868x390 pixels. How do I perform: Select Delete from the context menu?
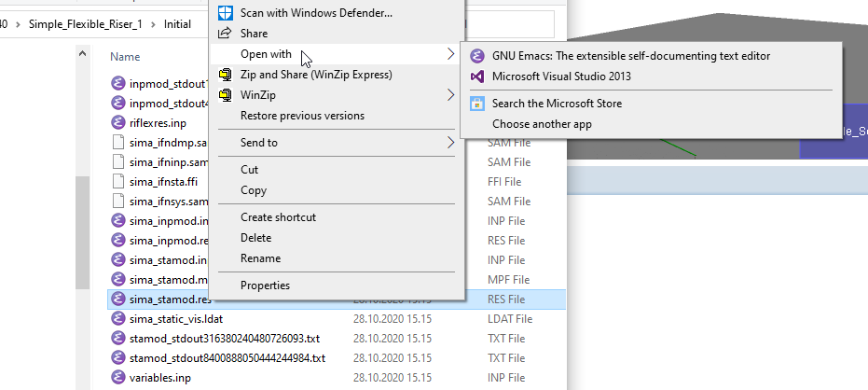coord(255,238)
